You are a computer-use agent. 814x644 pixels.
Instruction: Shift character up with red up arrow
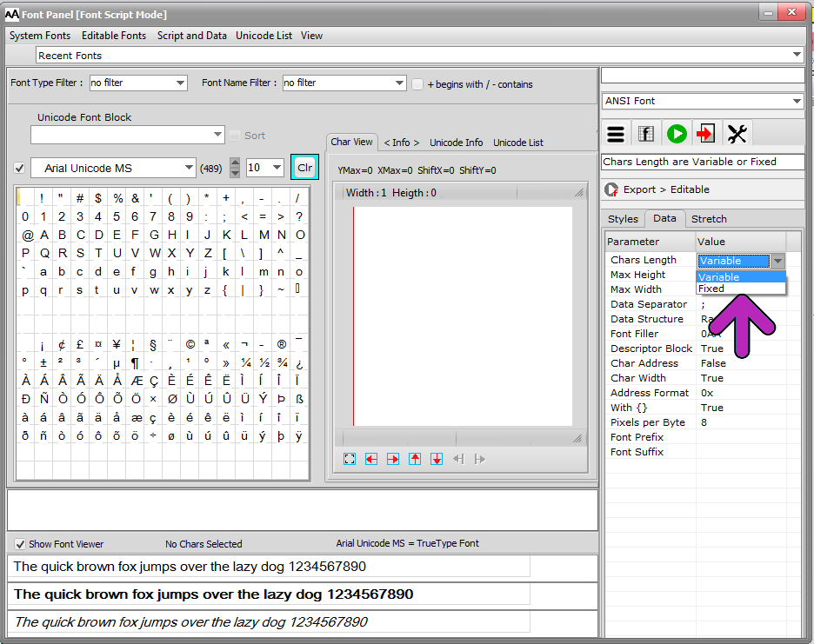tap(415, 459)
